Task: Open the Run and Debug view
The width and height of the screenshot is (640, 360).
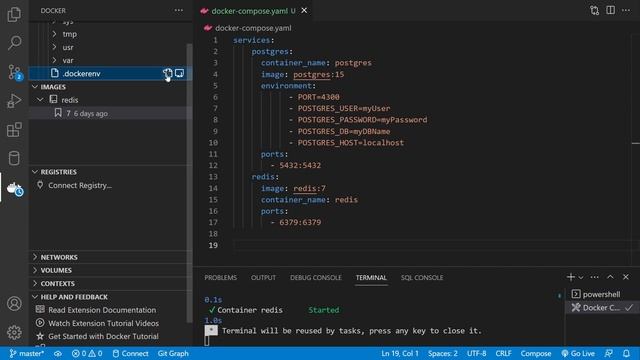Action: coord(14,100)
